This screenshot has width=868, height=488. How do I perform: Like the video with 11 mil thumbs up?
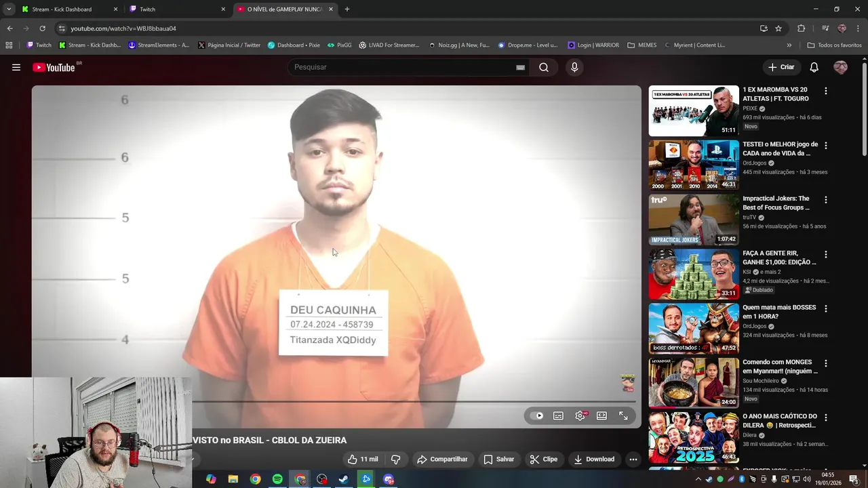tap(363, 459)
